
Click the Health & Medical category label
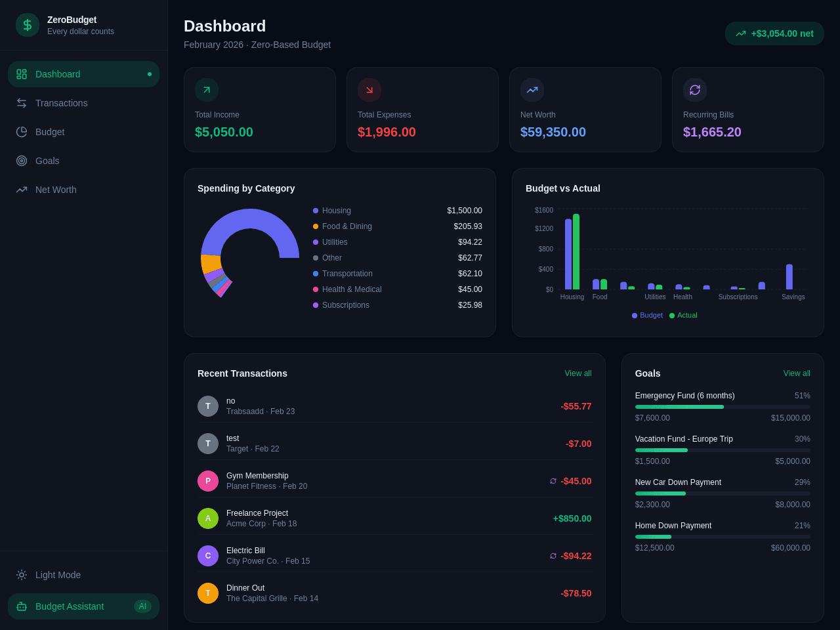tap(352, 289)
